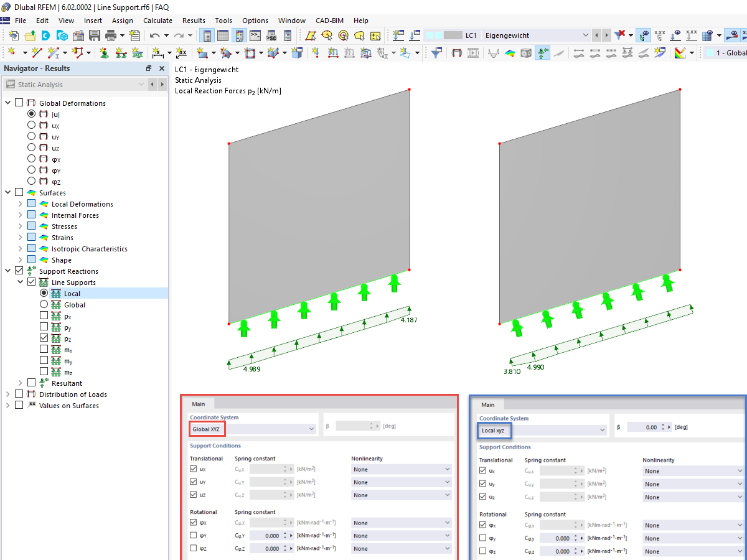Check the Resultant checkbox

tap(31, 383)
